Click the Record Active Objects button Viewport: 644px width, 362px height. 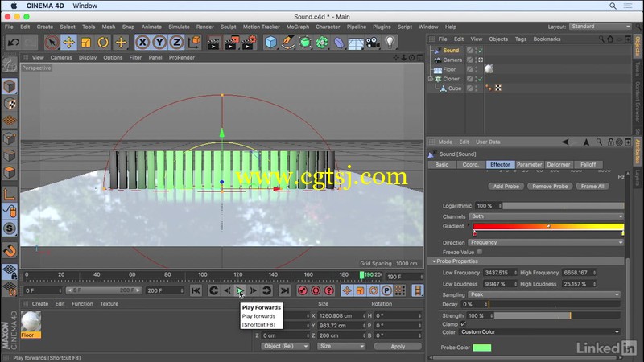click(303, 290)
